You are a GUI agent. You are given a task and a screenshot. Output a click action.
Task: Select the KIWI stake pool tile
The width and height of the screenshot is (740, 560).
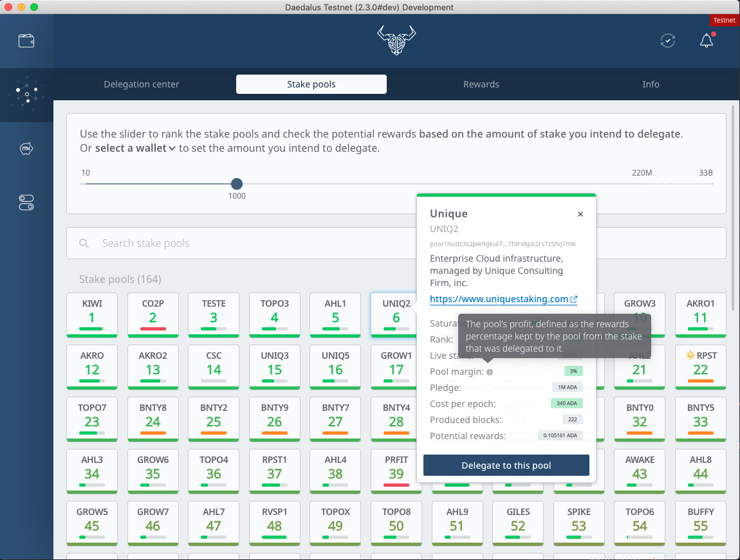click(92, 314)
